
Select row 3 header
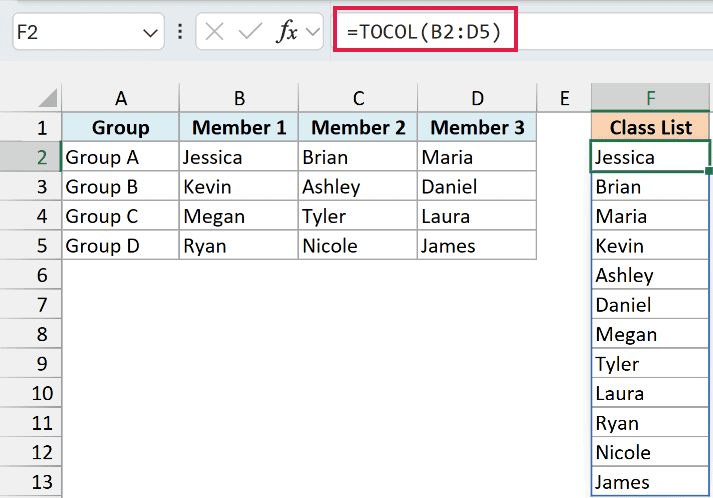pyautogui.click(x=30, y=186)
